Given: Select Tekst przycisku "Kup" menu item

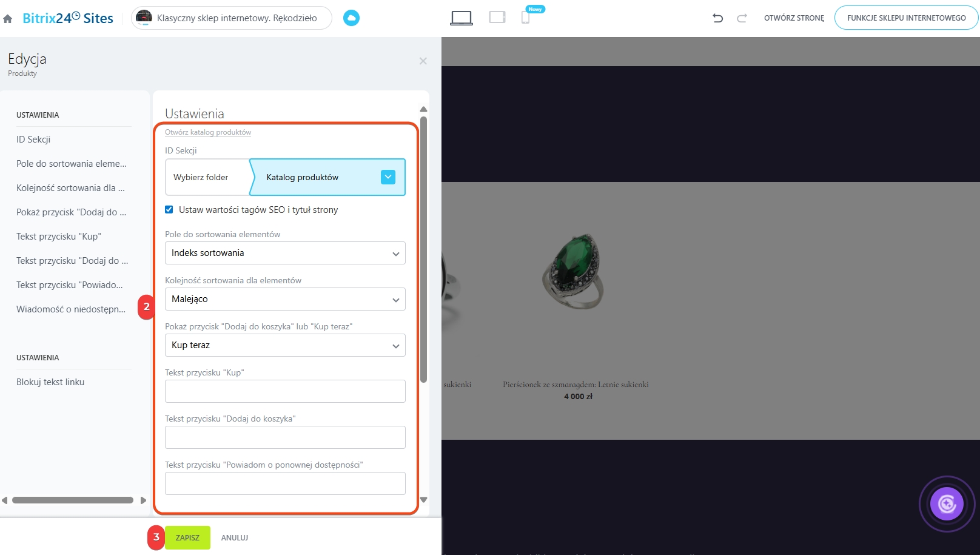Looking at the screenshot, I should click(59, 237).
